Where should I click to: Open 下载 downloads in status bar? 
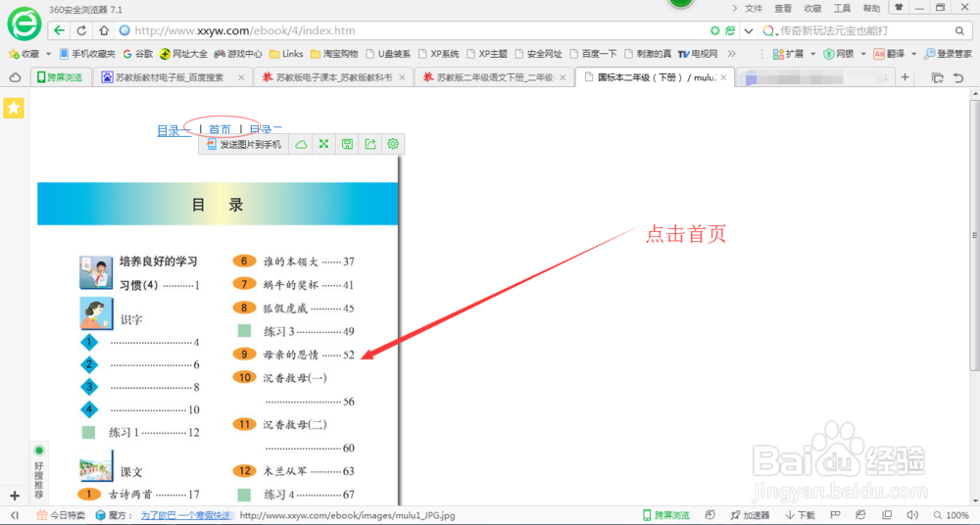point(799,515)
